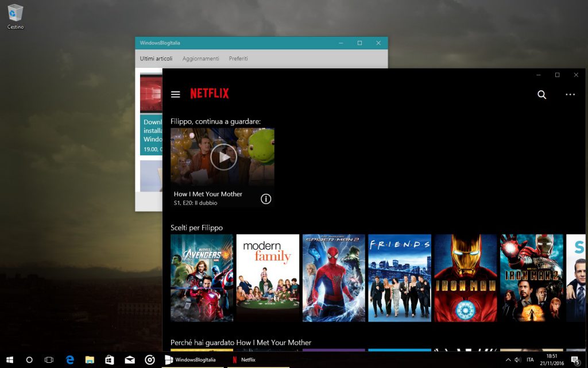The height and width of the screenshot is (368, 588).
Task: Click the Mail icon on the taskbar
Action: (129, 361)
